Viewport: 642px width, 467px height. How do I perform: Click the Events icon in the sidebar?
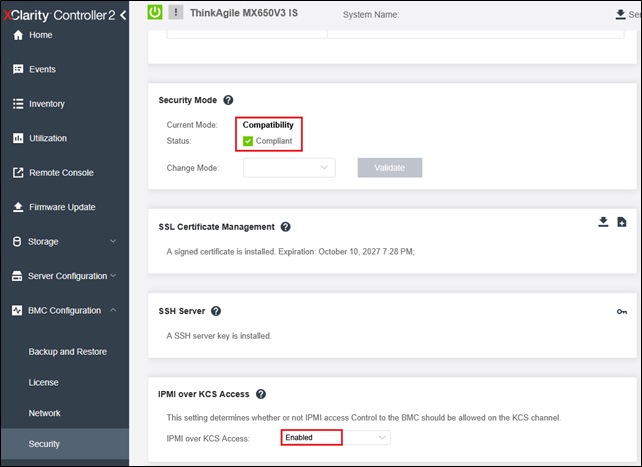click(x=18, y=69)
